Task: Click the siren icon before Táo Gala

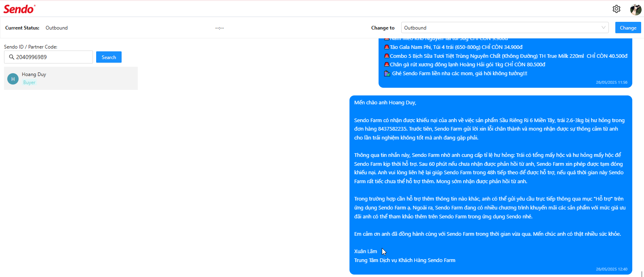Action: point(387,47)
